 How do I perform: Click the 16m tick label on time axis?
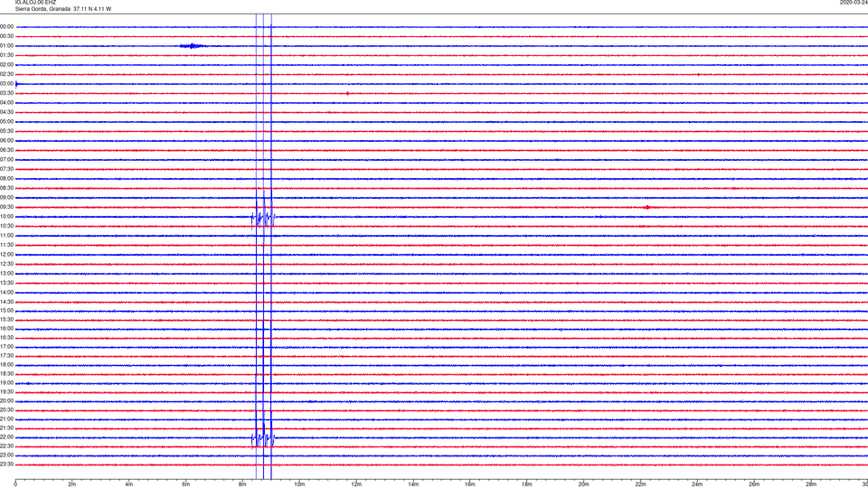pyautogui.click(x=470, y=484)
